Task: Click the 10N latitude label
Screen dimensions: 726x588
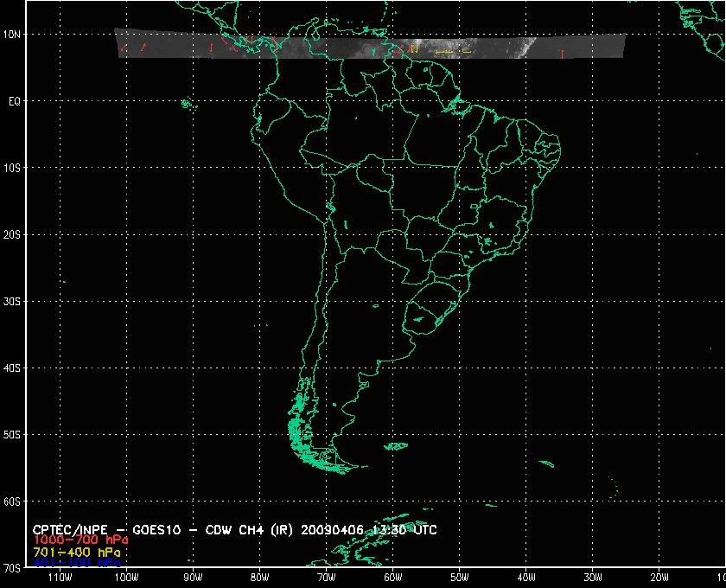Action: 14,34
